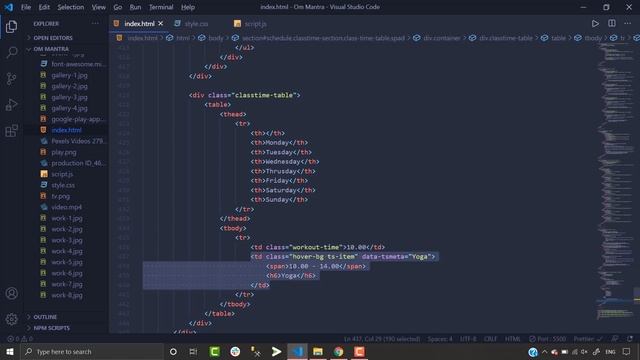640x360 pixels.
Task: Change language mode via HTML status item
Action: click(513, 339)
